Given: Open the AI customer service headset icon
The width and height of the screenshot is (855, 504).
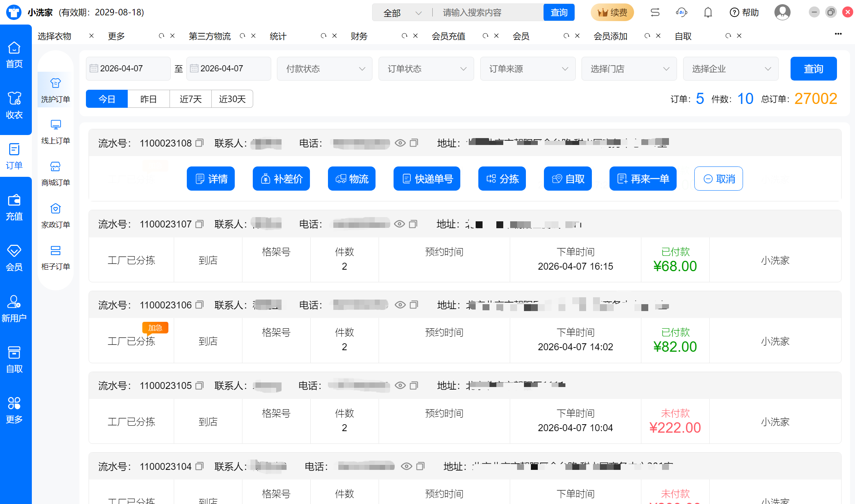Looking at the screenshot, I should 681,13.
